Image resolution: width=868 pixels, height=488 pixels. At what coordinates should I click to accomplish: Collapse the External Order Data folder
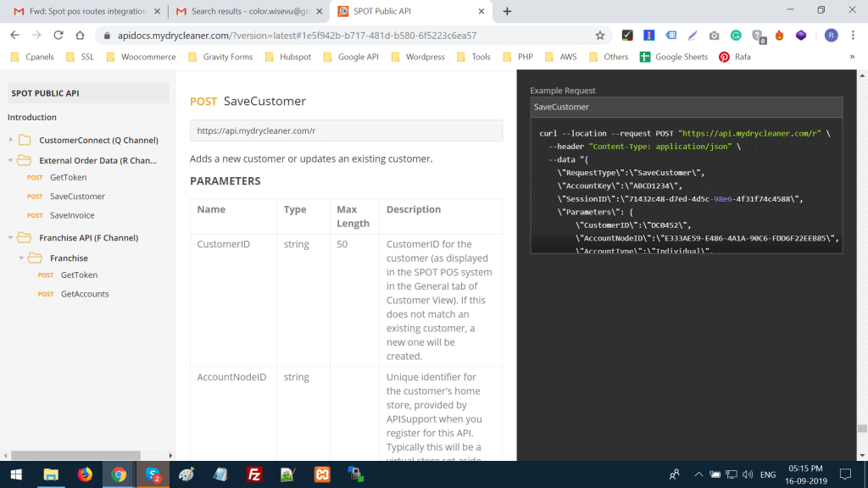[10, 160]
